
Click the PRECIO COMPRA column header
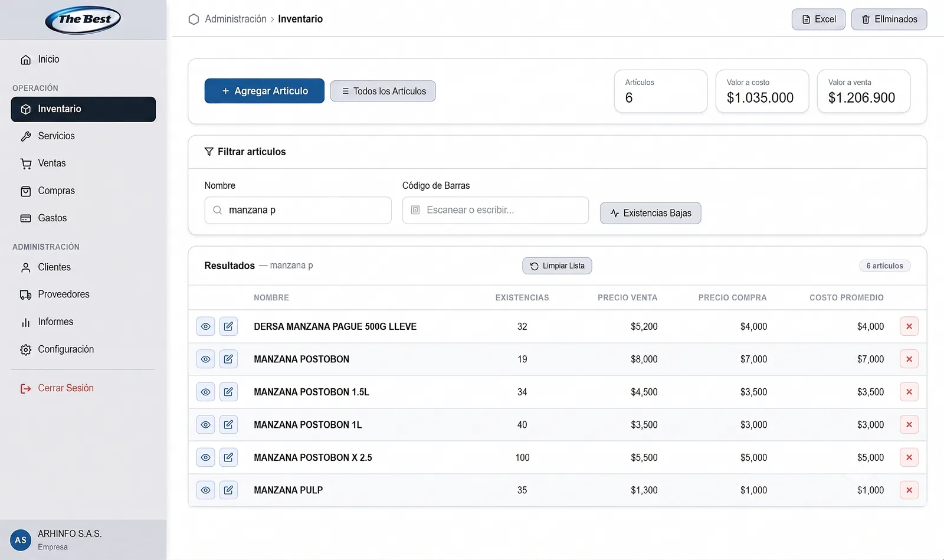[733, 297]
